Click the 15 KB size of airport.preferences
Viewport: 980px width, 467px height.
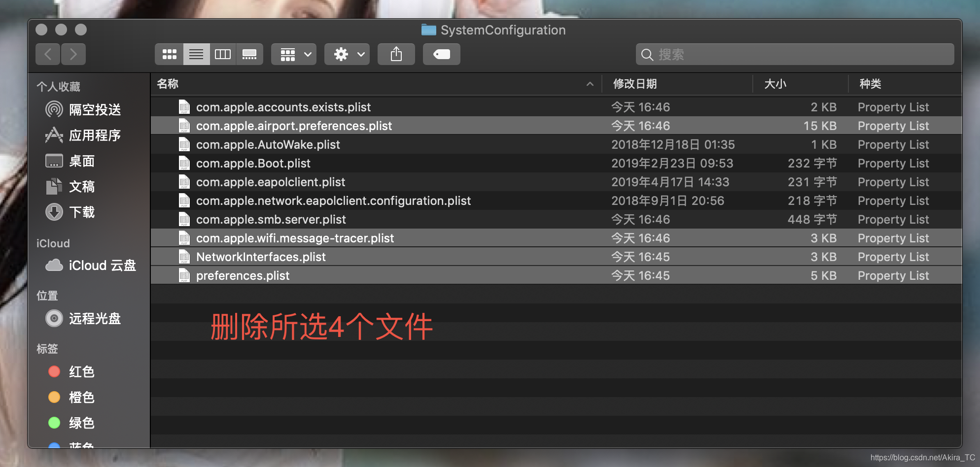pos(820,126)
